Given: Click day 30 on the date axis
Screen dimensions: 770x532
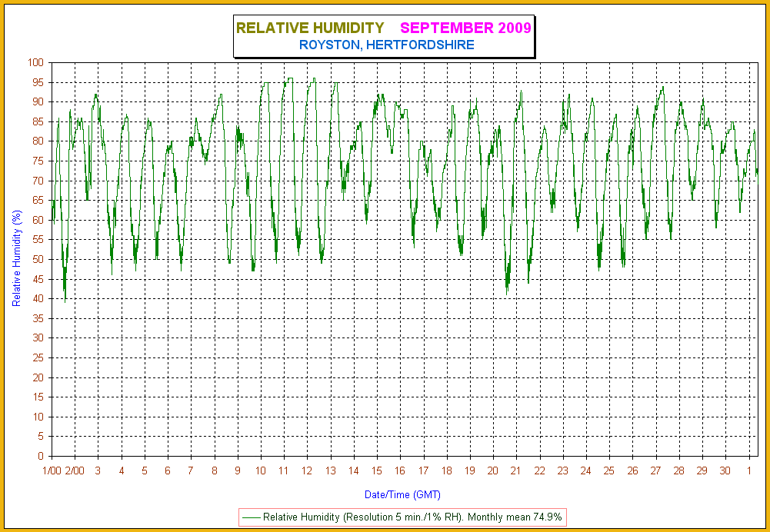Looking at the screenshot, I should coord(725,470).
